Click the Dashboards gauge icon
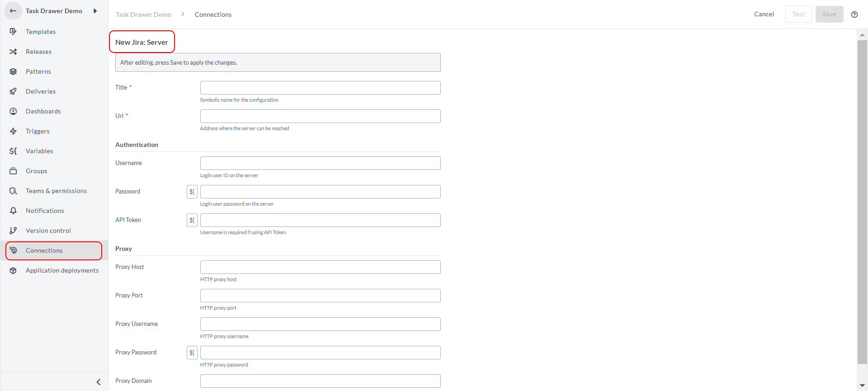 (13, 111)
